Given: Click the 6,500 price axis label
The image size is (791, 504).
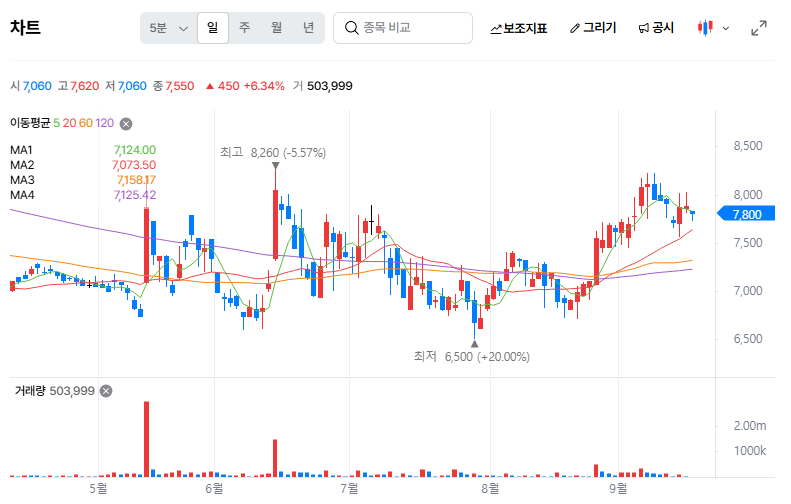Looking at the screenshot, I should [x=748, y=339].
